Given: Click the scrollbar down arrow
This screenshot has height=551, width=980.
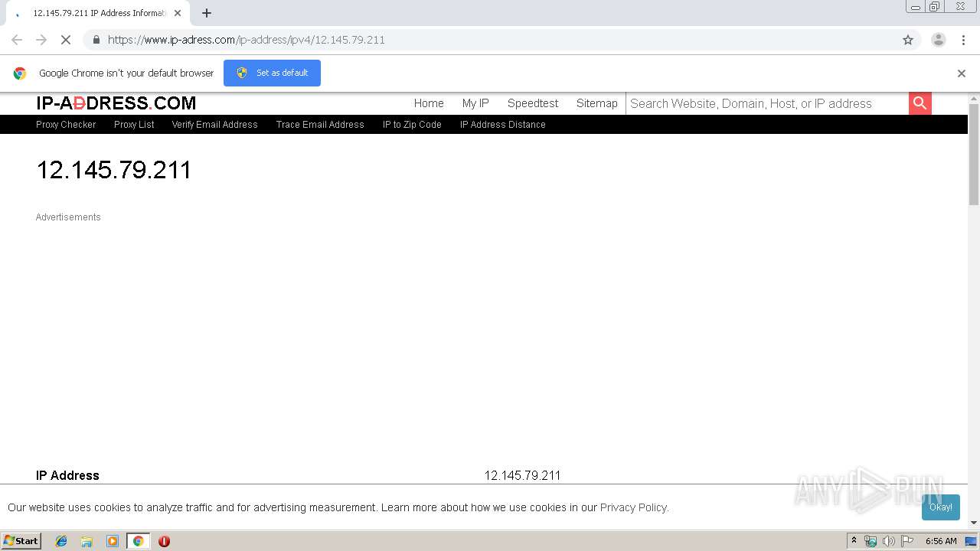Looking at the screenshot, I should click(x=974, y=523).
